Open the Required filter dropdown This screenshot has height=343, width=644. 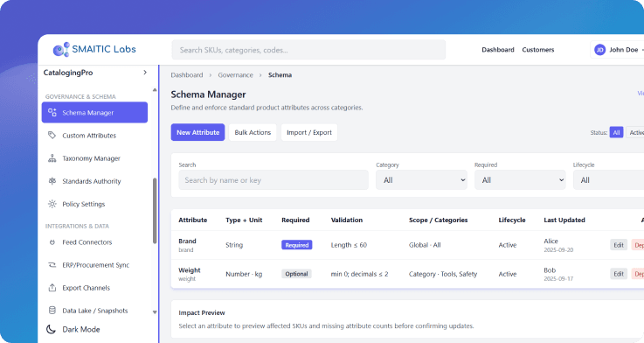[520, 179]
